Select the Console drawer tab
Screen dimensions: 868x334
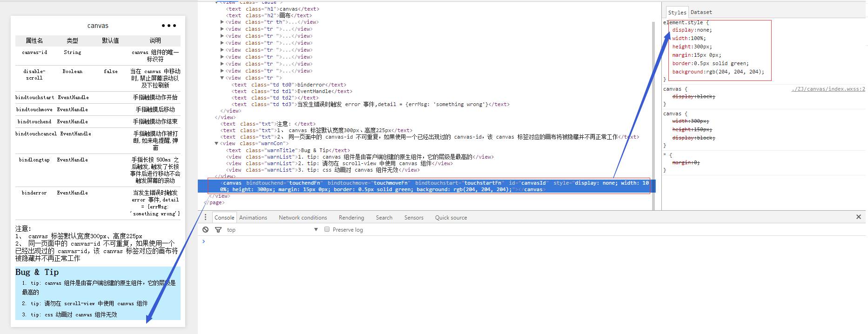224,217
